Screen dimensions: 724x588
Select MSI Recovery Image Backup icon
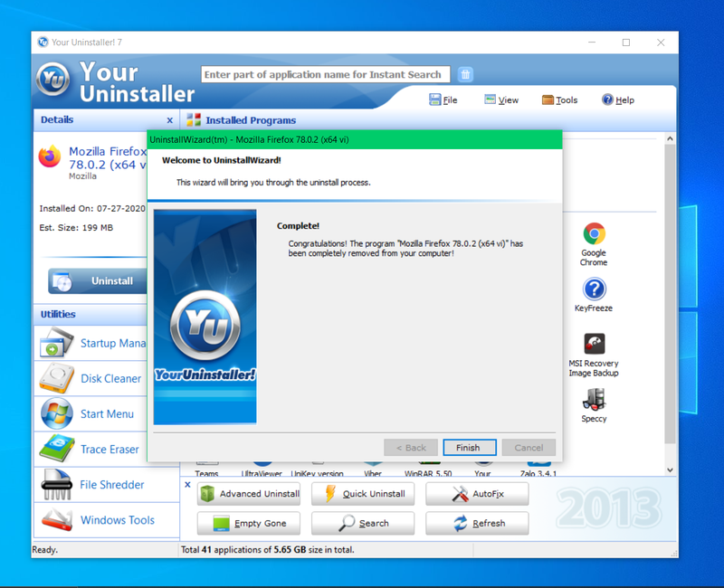[594, 345]
